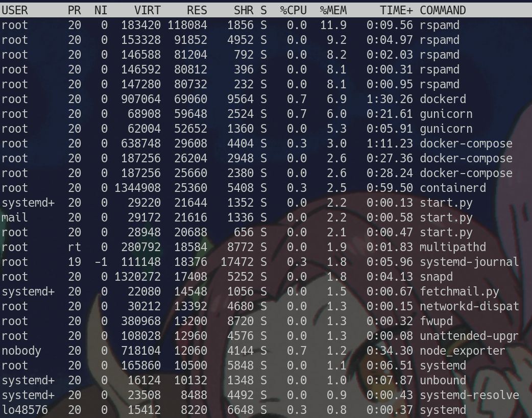Click the snapd command name
The width and height of the screenshot is (532, 418).
coord(437,277)
